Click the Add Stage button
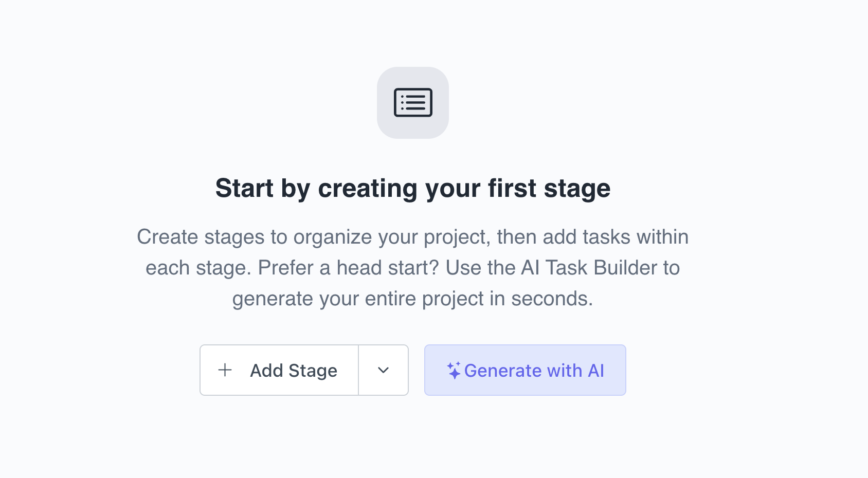The width and height of the screenshot is (868, 478). tap(279, 370)
